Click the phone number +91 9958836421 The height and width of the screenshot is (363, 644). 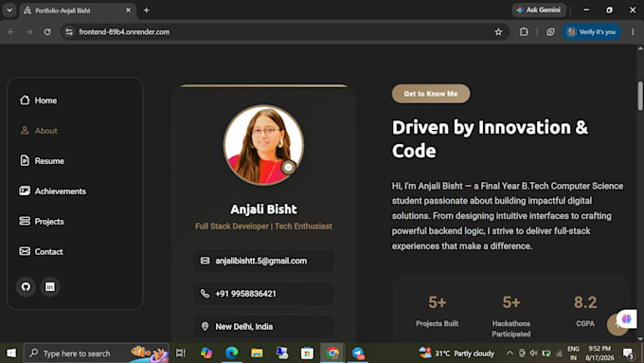[245, 294]
